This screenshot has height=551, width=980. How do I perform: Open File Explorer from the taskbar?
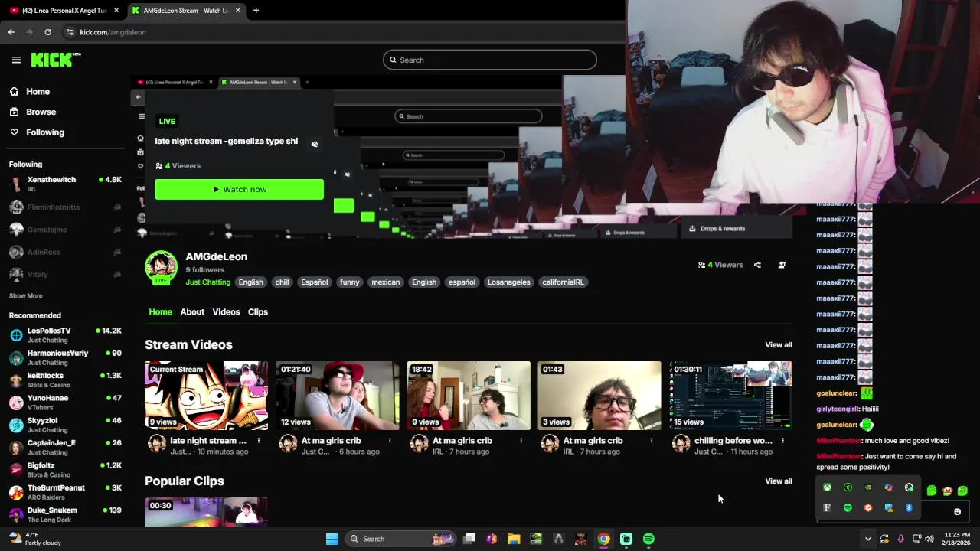(x=514, y=539)
